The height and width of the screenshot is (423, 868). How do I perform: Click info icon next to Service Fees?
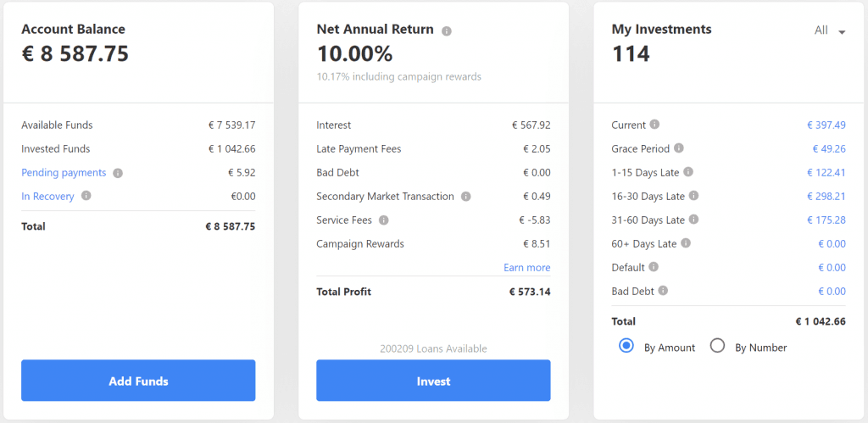click(383, 220)
